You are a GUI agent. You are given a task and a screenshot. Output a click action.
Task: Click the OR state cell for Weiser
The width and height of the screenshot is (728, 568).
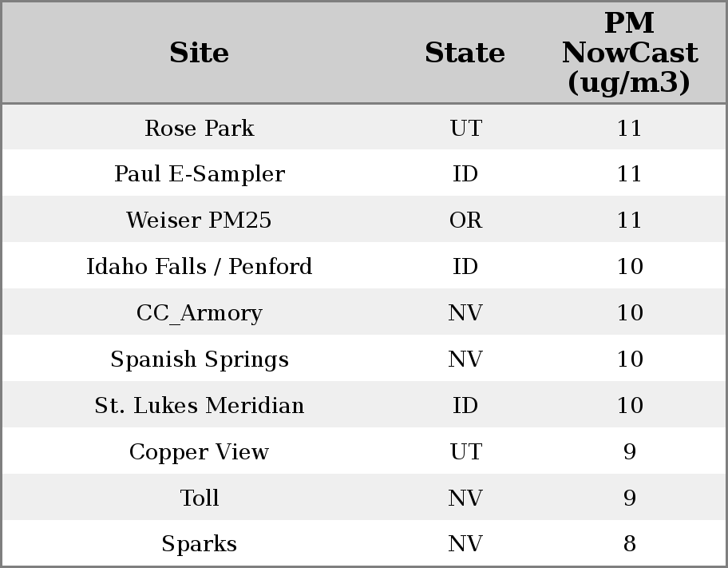[465, 220]
